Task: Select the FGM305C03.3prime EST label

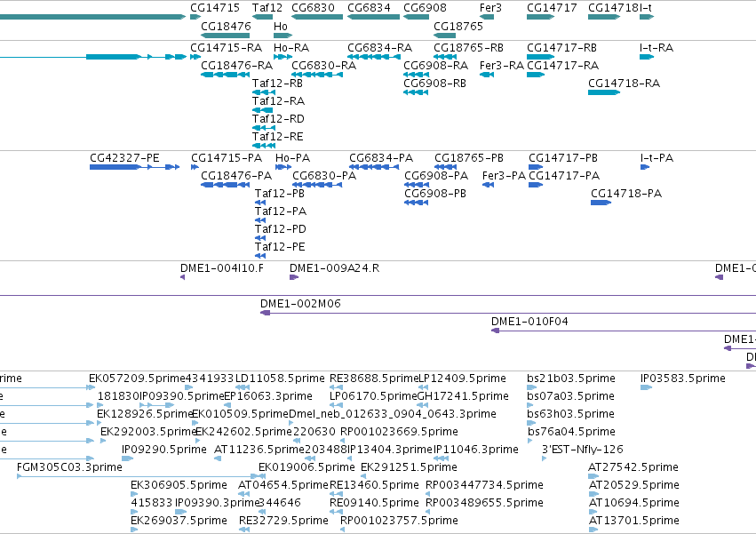Action: coord(69,467)
